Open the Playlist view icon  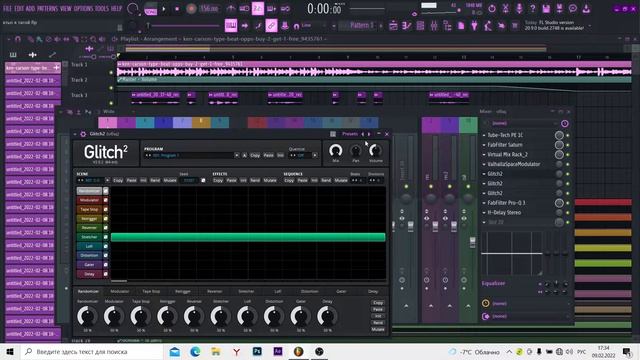[x=393, y=26]
